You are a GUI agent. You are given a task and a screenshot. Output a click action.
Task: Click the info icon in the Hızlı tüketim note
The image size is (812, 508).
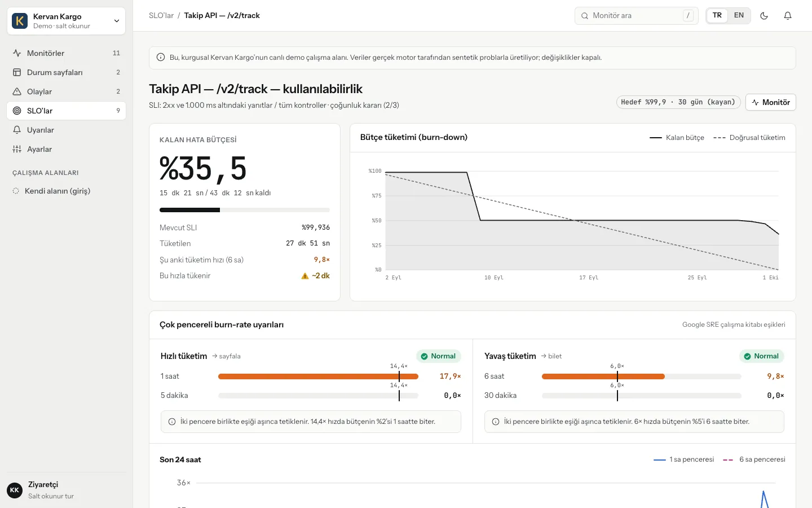(172, 422)
